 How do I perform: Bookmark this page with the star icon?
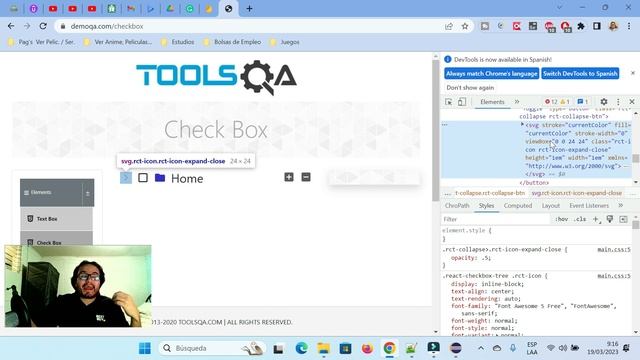click(464, 26)
